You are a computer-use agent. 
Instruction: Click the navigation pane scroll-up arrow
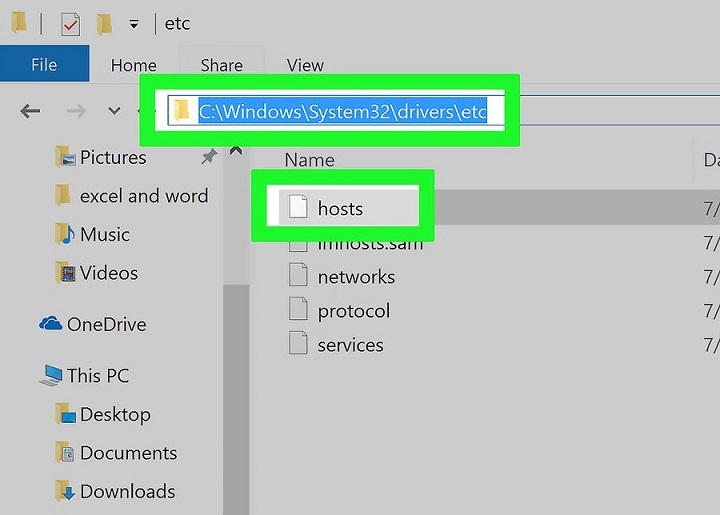pyautogui.click(x=236, y=151)
